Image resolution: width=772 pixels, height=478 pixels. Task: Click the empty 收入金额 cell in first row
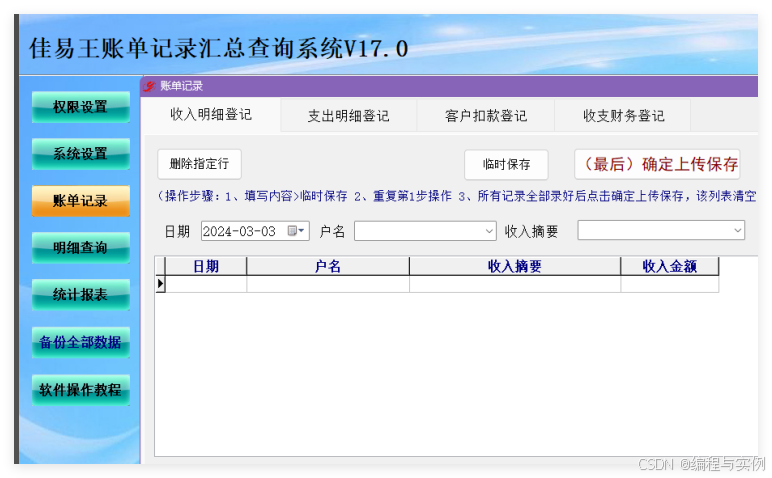670,284
